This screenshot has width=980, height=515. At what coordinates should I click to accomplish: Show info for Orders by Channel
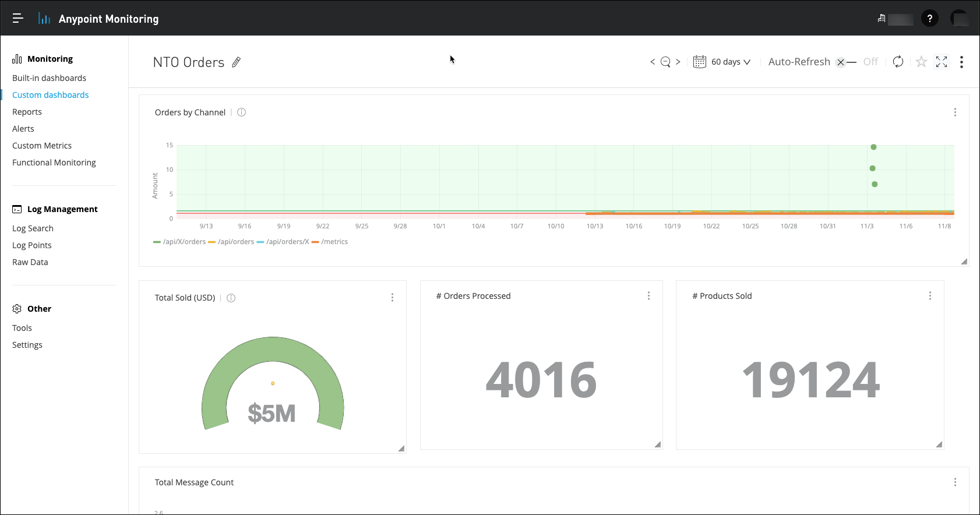(x=241, y=112)
